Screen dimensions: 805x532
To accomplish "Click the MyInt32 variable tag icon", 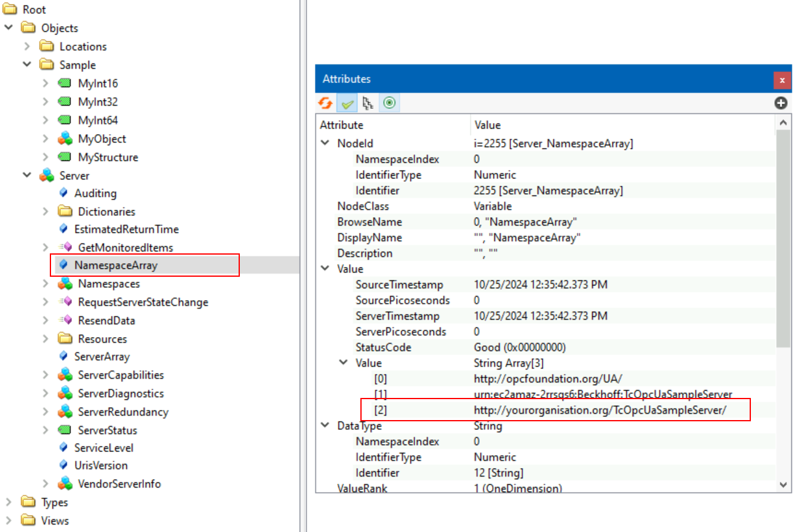I will pos(65,101).
